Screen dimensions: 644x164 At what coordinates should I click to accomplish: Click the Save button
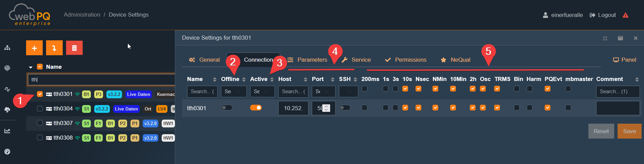click(x=629, y=131)
